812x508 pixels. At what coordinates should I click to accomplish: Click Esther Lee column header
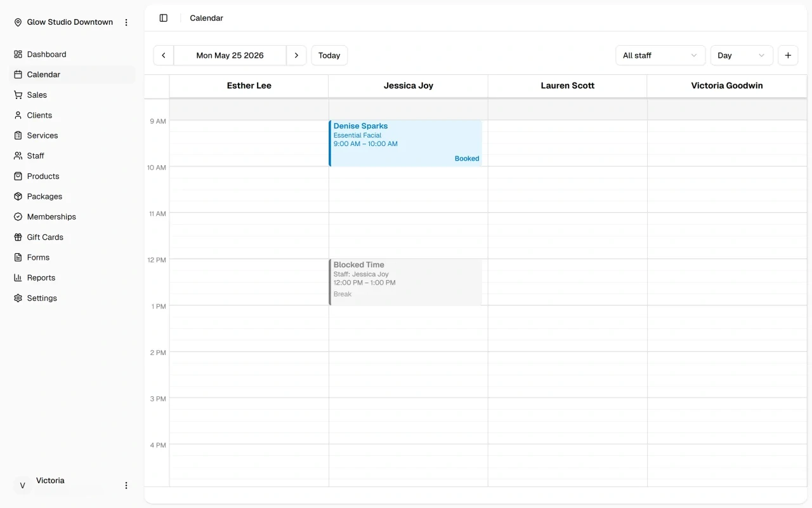pos(249,86)
